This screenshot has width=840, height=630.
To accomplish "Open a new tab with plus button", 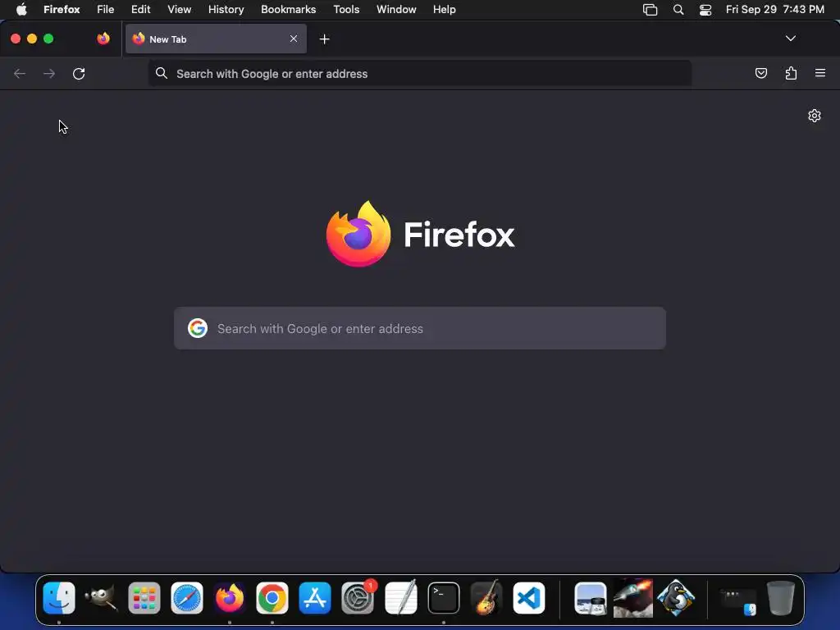I will (x=324, y=39).
